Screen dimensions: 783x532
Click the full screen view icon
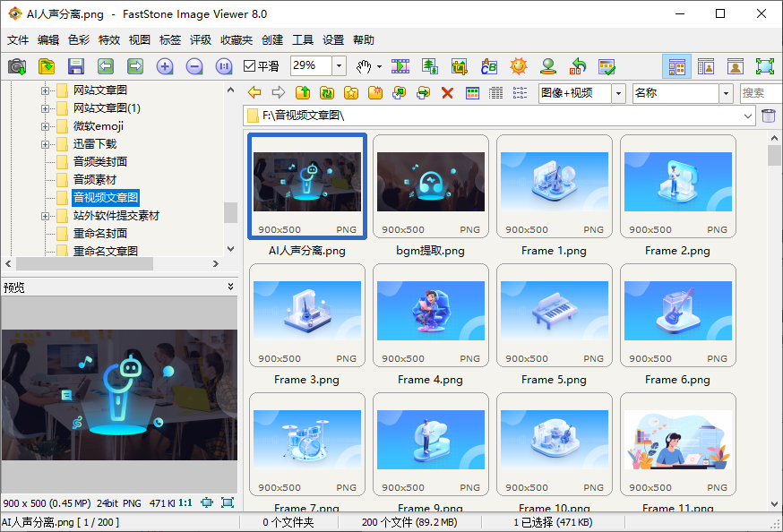point(764,66)
